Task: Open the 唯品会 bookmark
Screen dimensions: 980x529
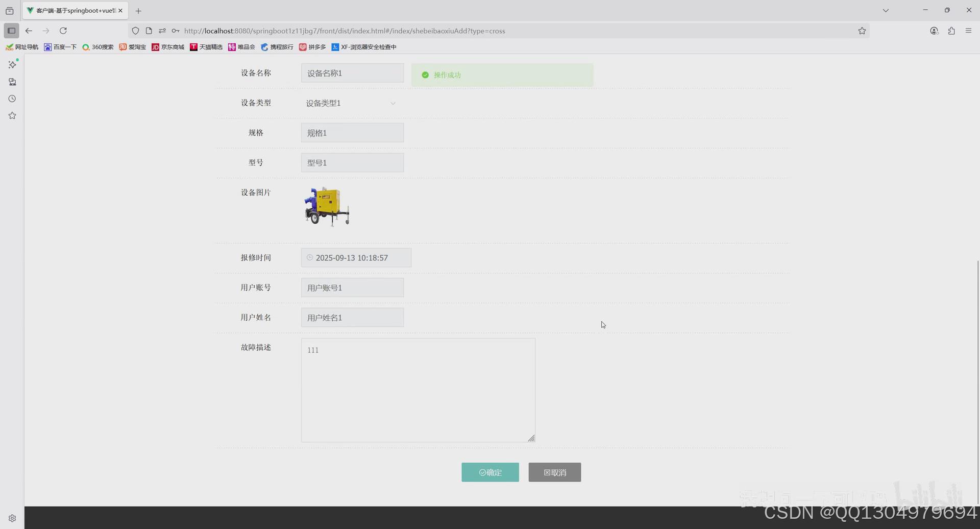Action: (x=241, y=47)
